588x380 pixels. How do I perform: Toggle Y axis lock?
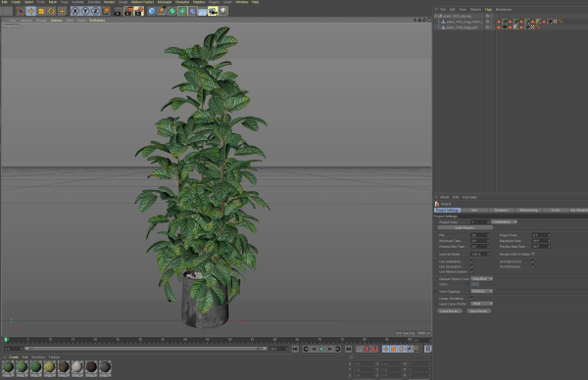click(x=85, y=11)
